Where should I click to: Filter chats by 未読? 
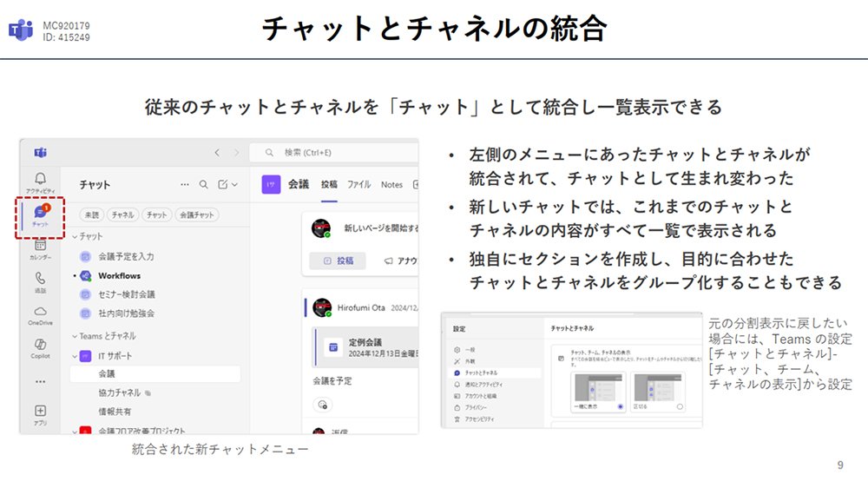[92, 215]
